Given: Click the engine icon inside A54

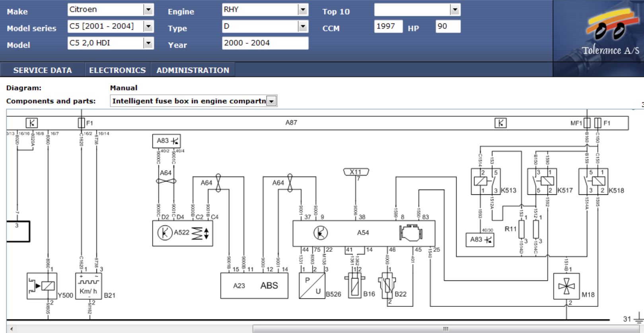Looking at the screenshot, I should pos(411,232).
